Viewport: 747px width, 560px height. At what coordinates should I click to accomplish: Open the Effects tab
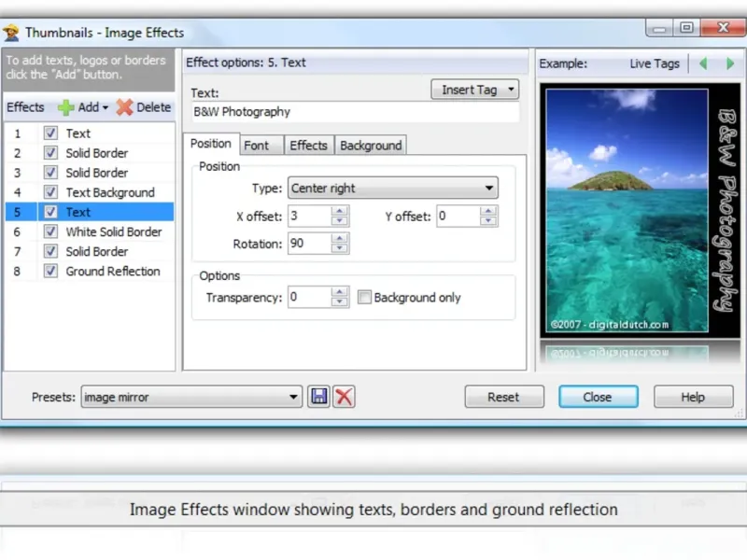(308, 146)
